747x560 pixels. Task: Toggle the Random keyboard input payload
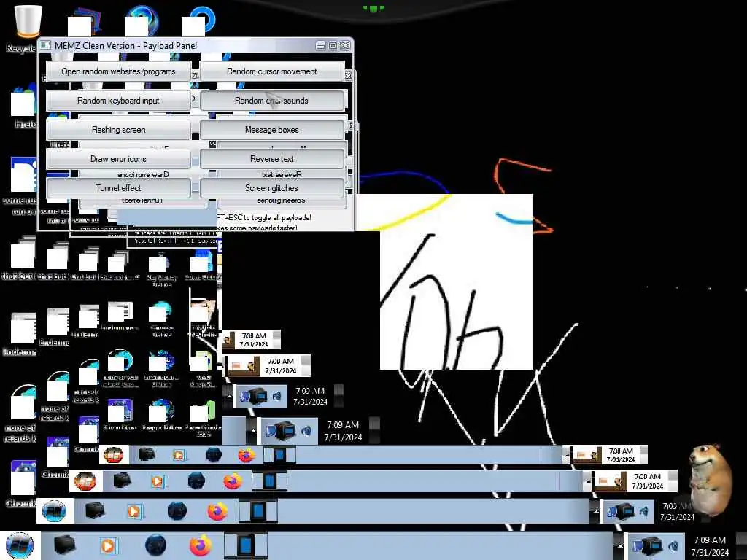[118, 101]
